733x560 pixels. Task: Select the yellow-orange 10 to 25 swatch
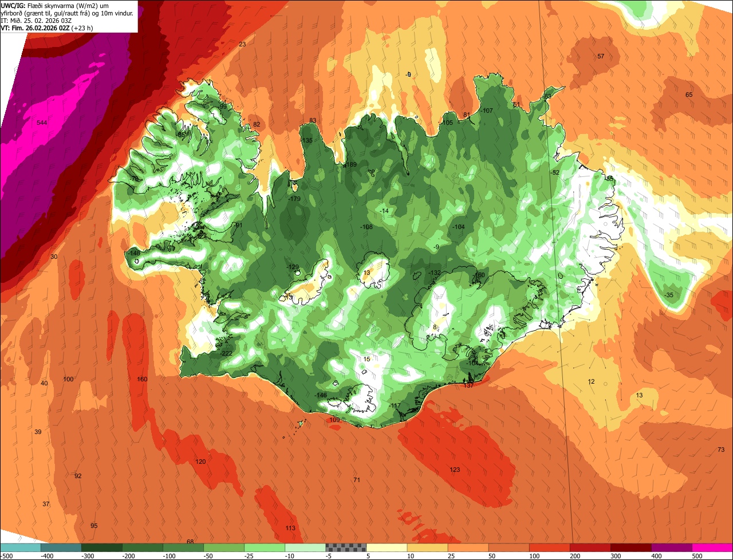(427, 548)
